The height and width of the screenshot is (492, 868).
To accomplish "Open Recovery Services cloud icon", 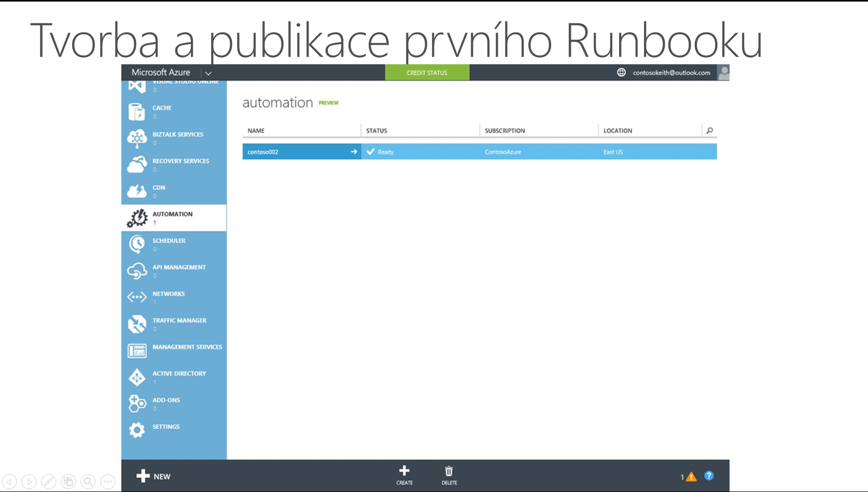I will coord(137,165).
